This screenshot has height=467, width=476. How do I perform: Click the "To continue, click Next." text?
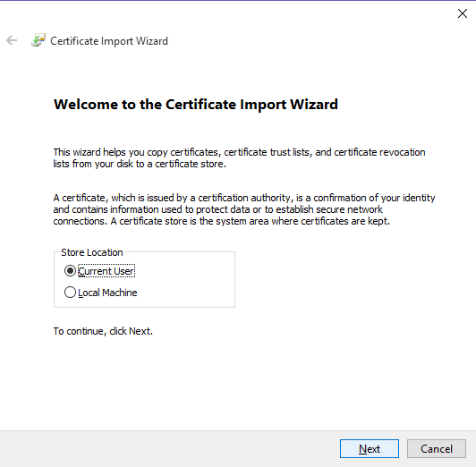103,331
